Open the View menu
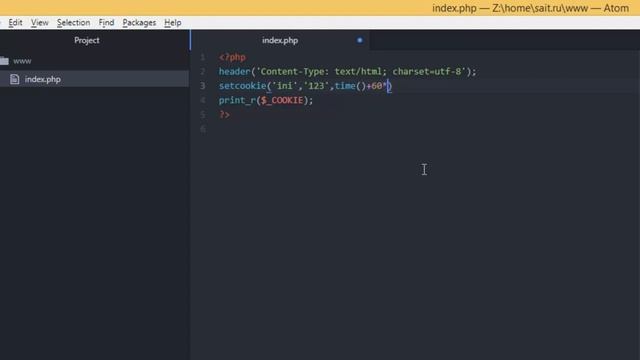Image resolution: width=640 pixels, height=360 pixels. [x=40, y=23]
